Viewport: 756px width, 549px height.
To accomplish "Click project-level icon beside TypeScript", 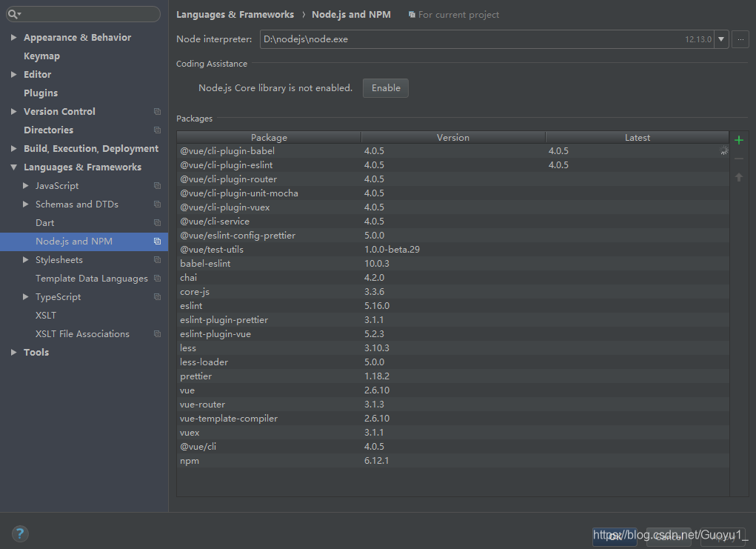I will coord(157,296).
